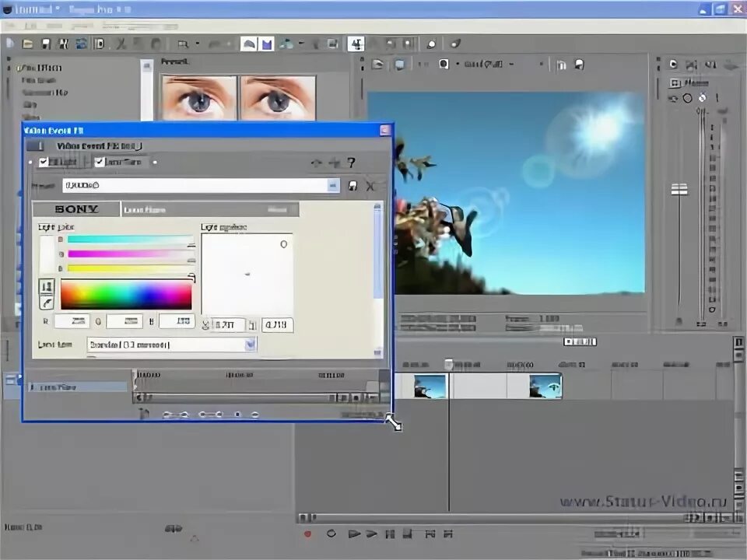Image resolution: width=747 pixels, height=560 pixels.
Task: Toggle Loop playback in transport bar
Action: 331,534
